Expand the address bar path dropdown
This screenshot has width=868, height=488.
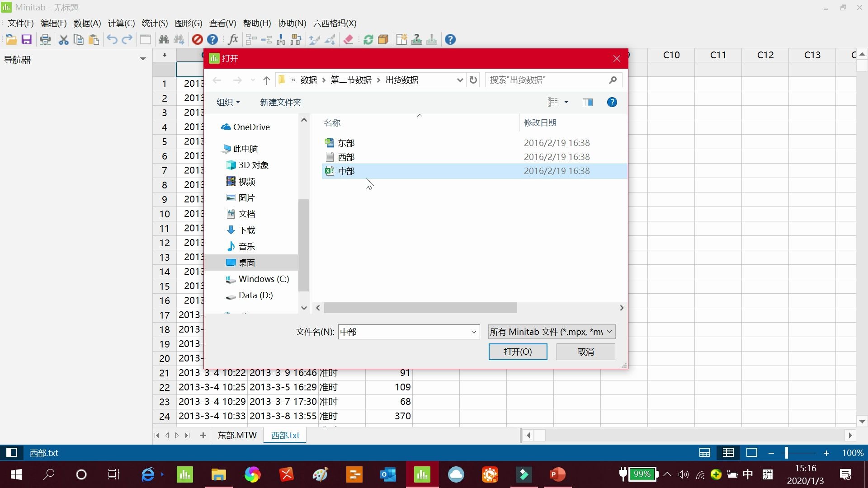(460, 80)
